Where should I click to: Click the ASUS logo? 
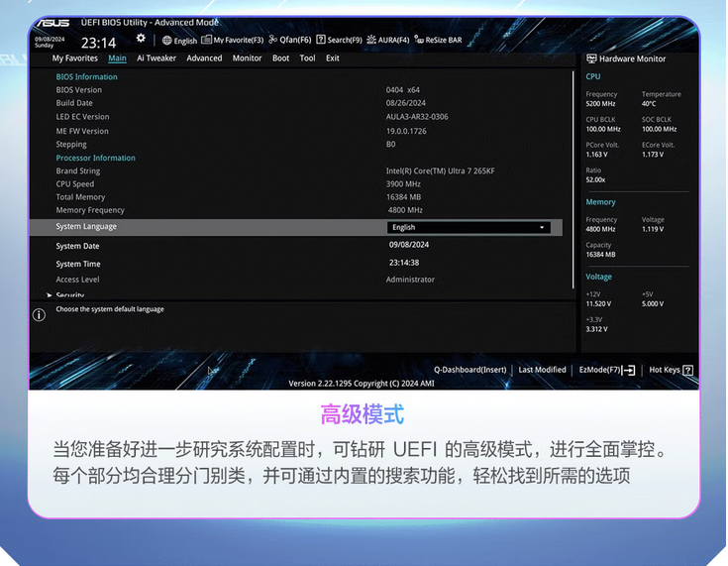(x=53, y=23)
